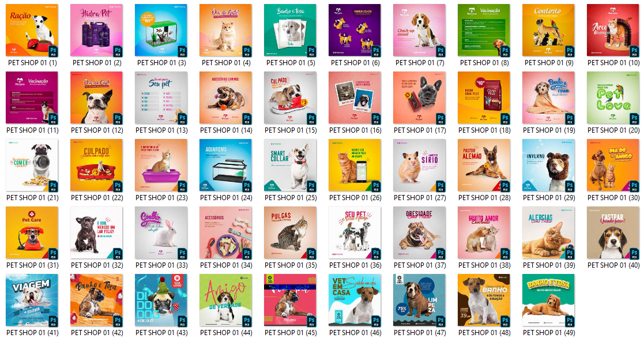Image resolution: width=644 pixels, height=338 pixels.
Task: Select the PET SHOP 01 (1) Ração thumbnail
Action: pos(32,30)
